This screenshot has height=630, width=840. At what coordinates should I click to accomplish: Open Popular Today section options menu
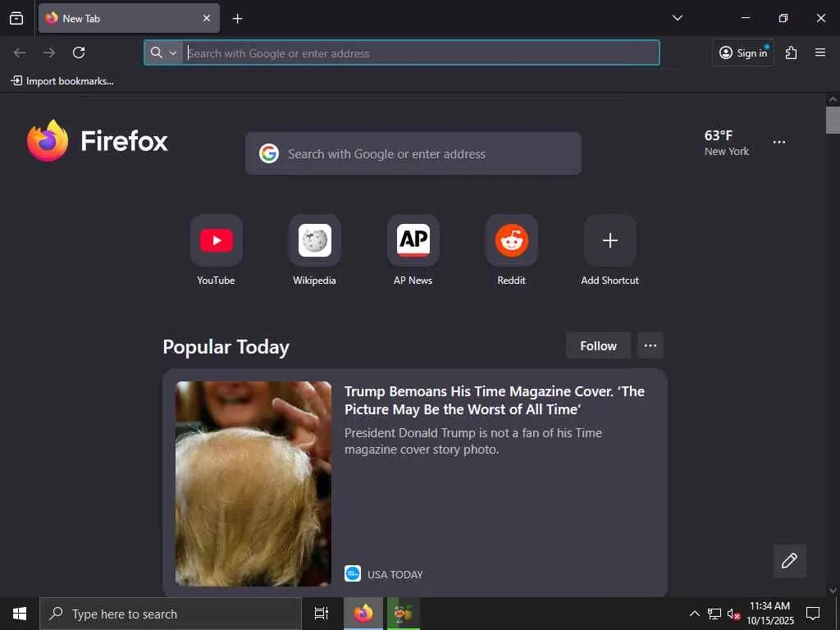coord(651,345)
